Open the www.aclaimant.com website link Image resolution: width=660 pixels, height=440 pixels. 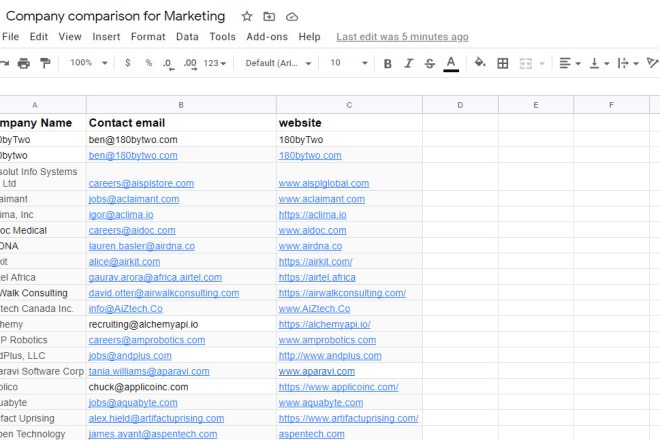point(322,199)
